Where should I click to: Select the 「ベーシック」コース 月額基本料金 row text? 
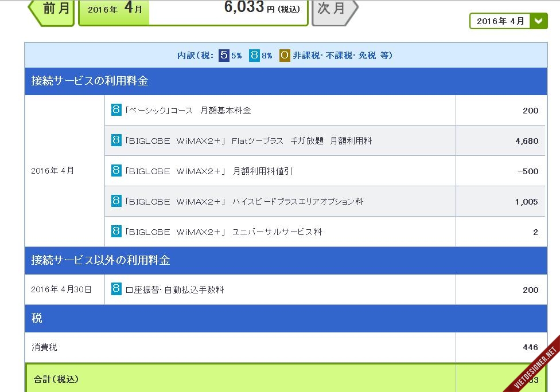(x=188, y=110)
